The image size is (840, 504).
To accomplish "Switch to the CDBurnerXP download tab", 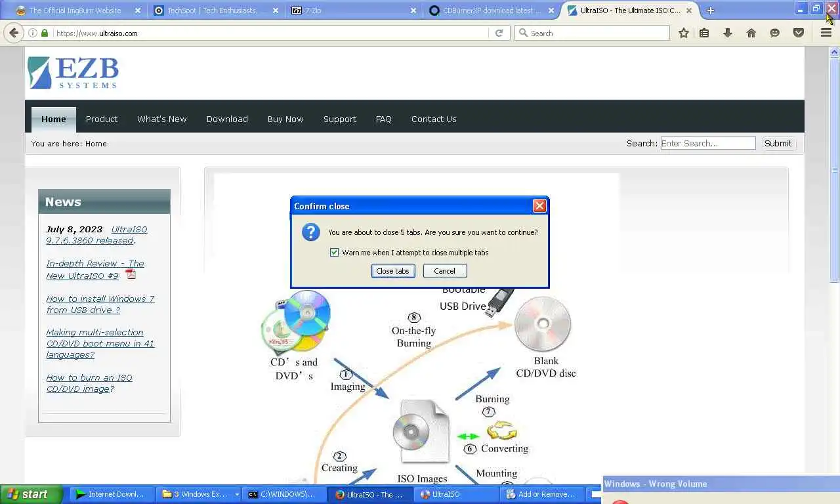I will point(489,10).
